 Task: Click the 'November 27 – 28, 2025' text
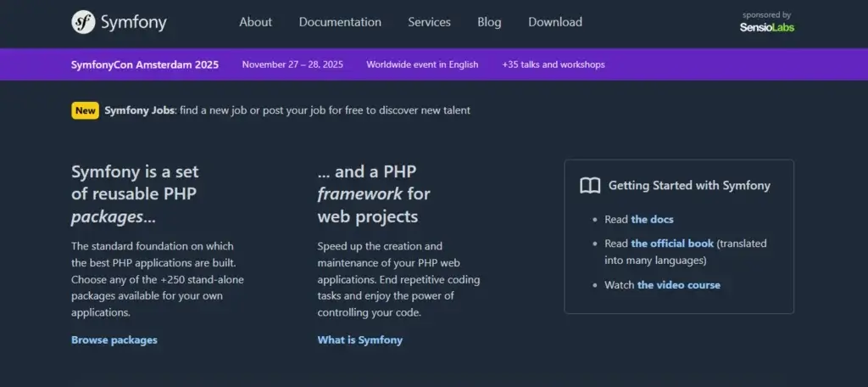[x=292, y=64]
